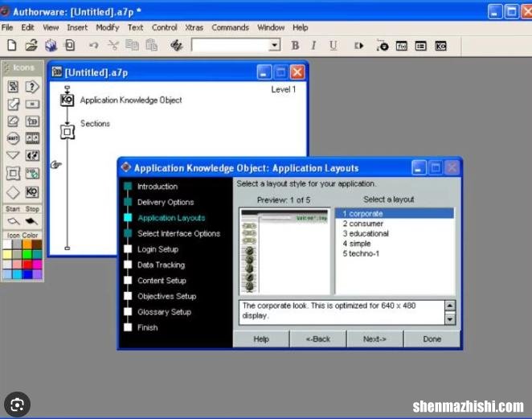Click the layout preview thumbnail
532x419 pixels.
(284, 251)
